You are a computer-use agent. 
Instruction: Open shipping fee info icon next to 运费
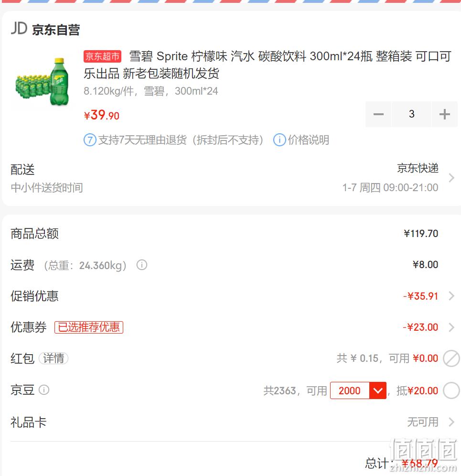142,265
